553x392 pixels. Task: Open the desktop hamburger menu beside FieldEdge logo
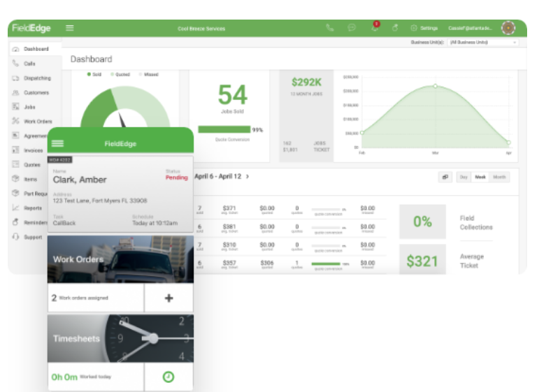point(69,28)
